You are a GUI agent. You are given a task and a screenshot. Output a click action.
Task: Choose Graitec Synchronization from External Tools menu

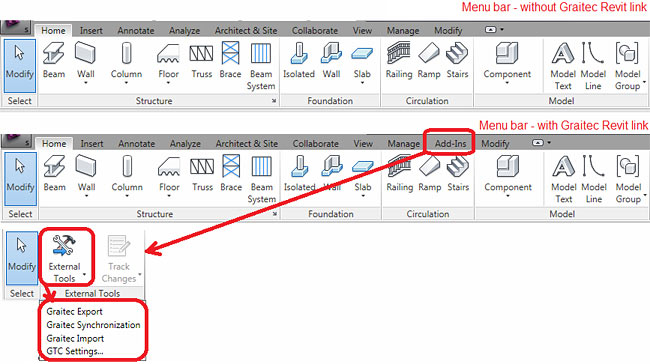pyautogui.click(x=93, y=325)
